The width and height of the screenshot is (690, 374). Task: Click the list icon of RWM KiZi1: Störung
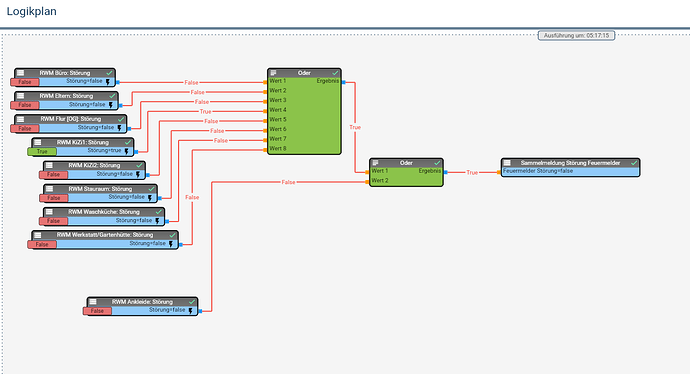point(38,142)
